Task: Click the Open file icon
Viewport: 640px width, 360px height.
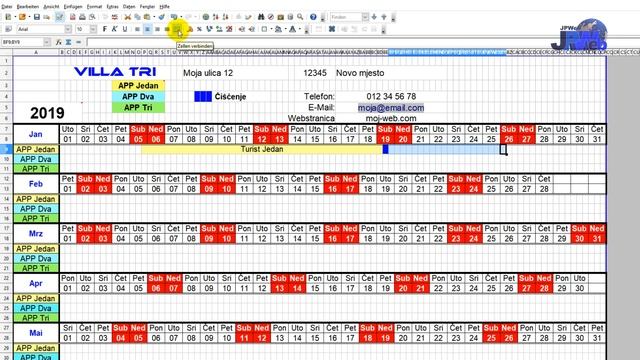Action: point(22,17)
